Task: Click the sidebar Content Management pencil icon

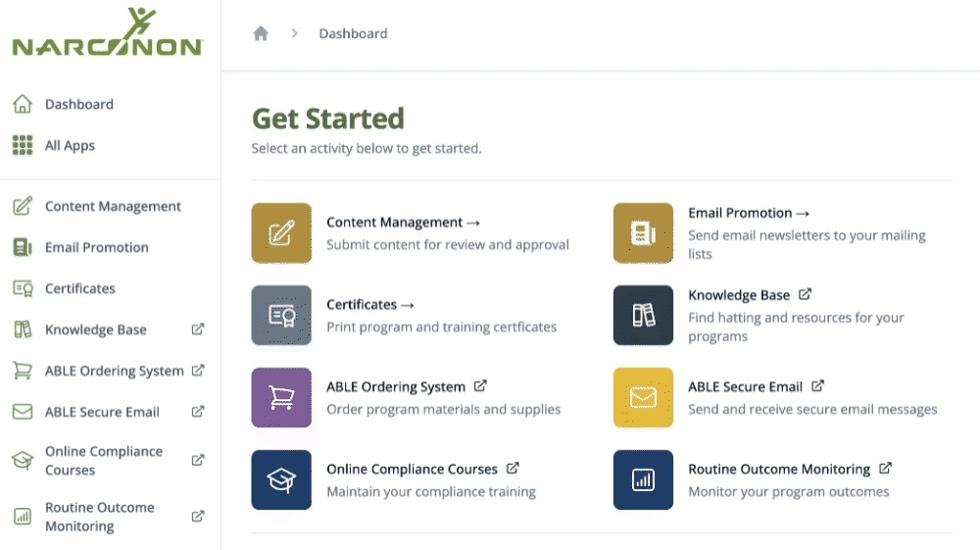Action: click(x=23, y=206)
